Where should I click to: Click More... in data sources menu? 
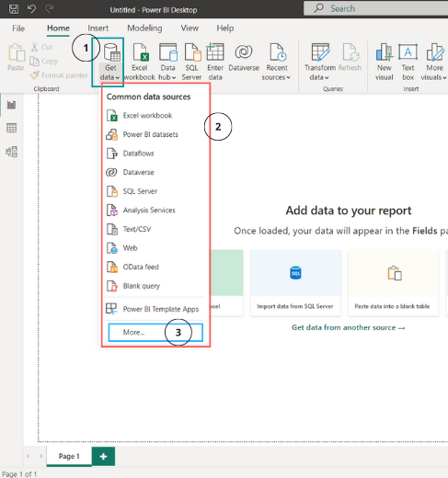pos(155,333)
